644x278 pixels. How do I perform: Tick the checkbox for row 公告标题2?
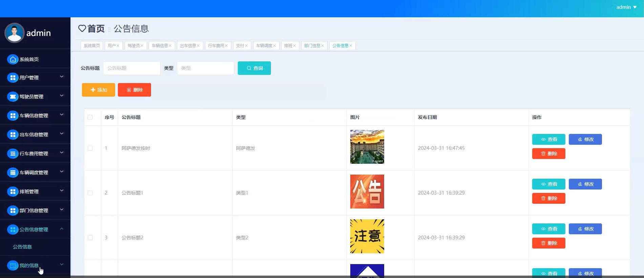pos(90,238)
